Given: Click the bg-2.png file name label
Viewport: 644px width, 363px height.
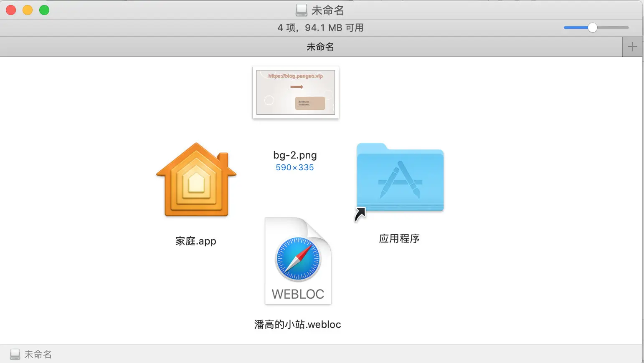Looking at the screenshot, I should pyautogui.click(x=295, y=155).
